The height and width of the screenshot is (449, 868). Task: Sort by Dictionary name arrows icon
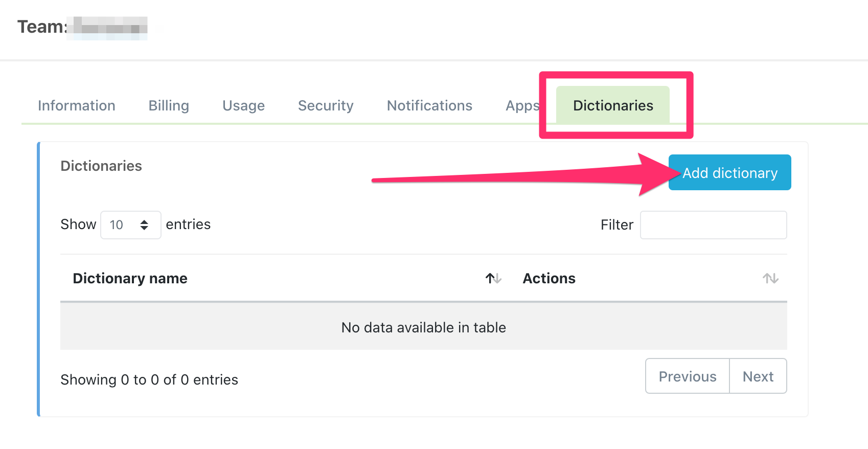(493, 278)
